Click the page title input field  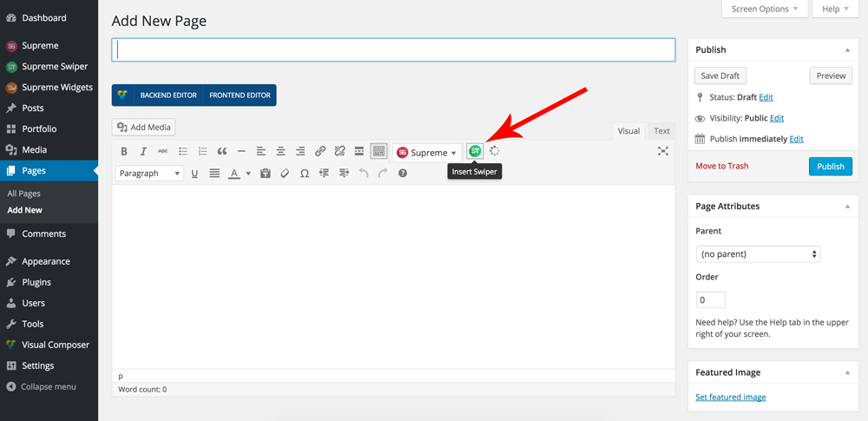click(393, 50)
